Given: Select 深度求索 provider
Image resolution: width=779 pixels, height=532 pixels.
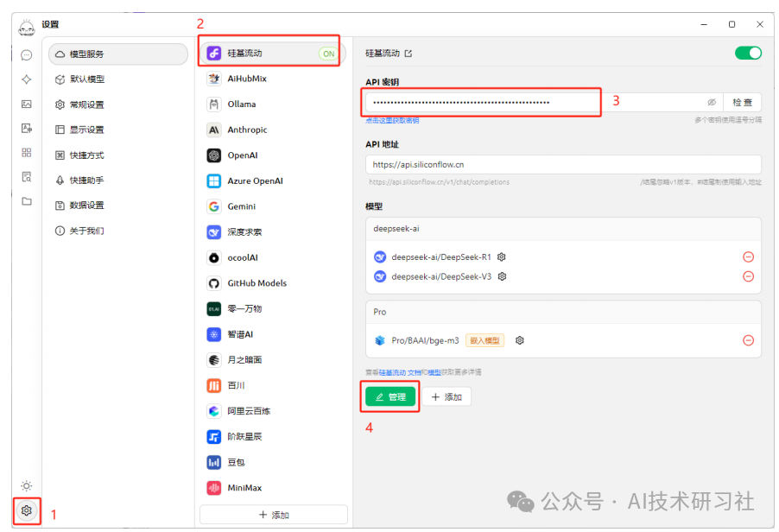Looking at the screenshot, I should (272, 232).
